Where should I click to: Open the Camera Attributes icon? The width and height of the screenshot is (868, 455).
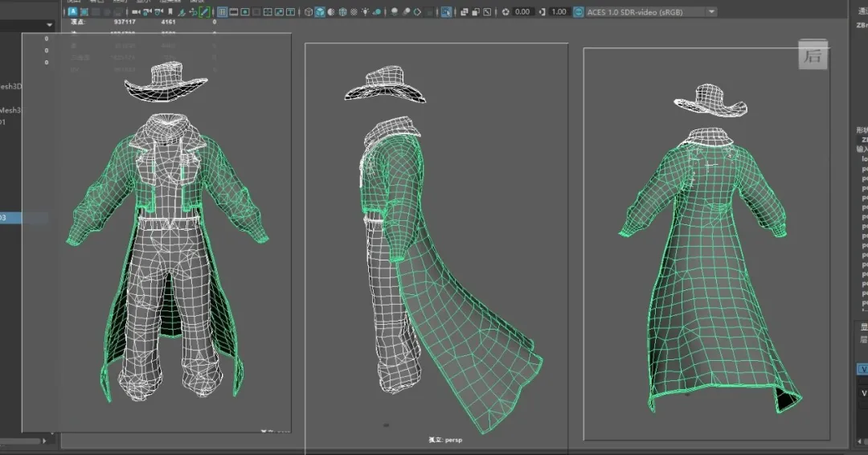[x=159, y=11]
